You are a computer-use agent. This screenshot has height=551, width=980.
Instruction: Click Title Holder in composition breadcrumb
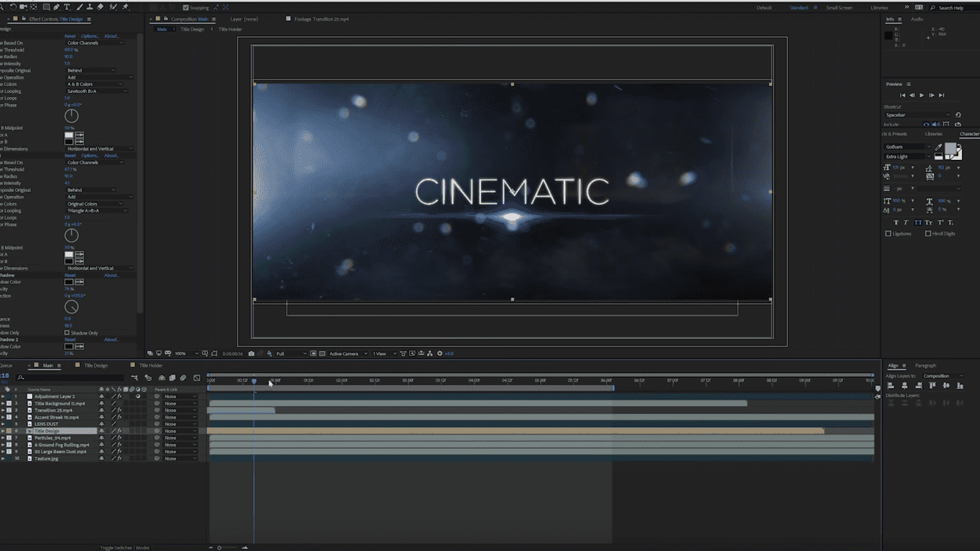tap(230, 29)
